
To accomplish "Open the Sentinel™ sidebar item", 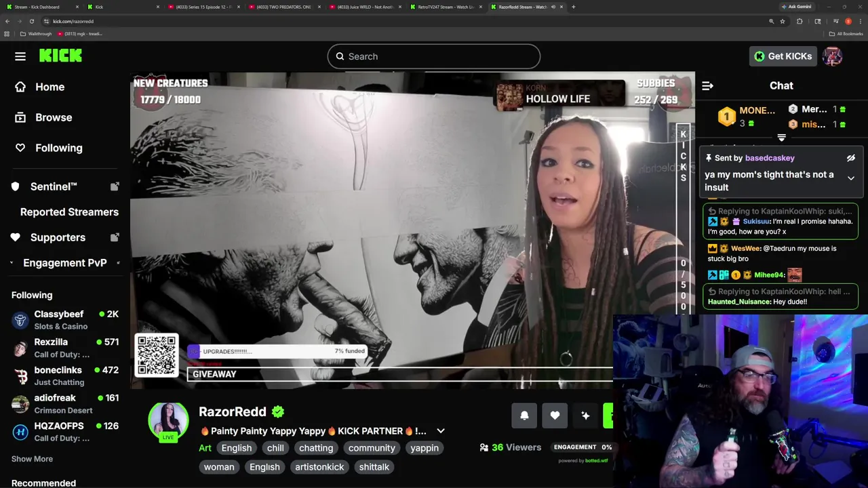I will pyautogui.click(x=54, y=186).
